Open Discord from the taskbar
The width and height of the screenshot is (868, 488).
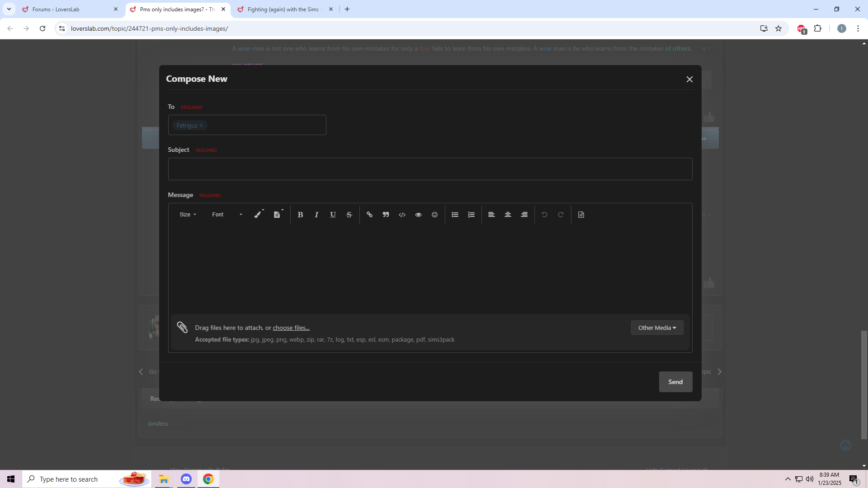pos(186,479)
